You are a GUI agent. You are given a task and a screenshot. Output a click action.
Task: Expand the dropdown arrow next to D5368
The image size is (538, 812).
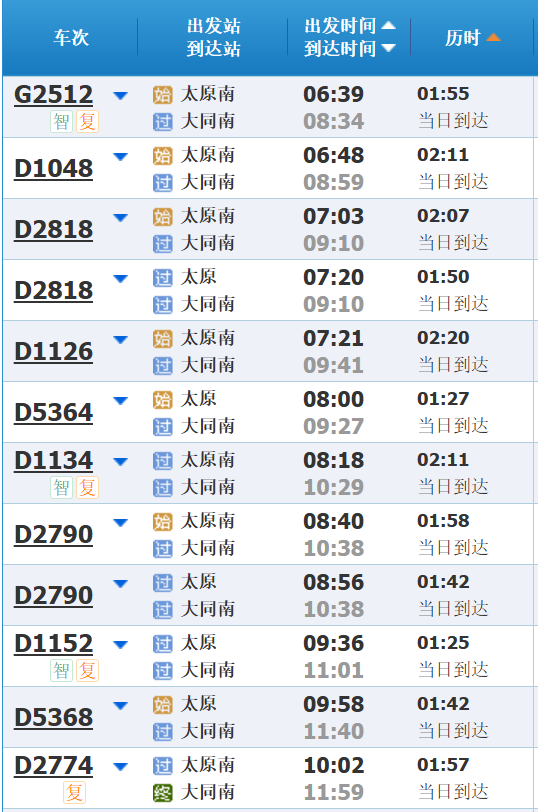click(120, 705)
